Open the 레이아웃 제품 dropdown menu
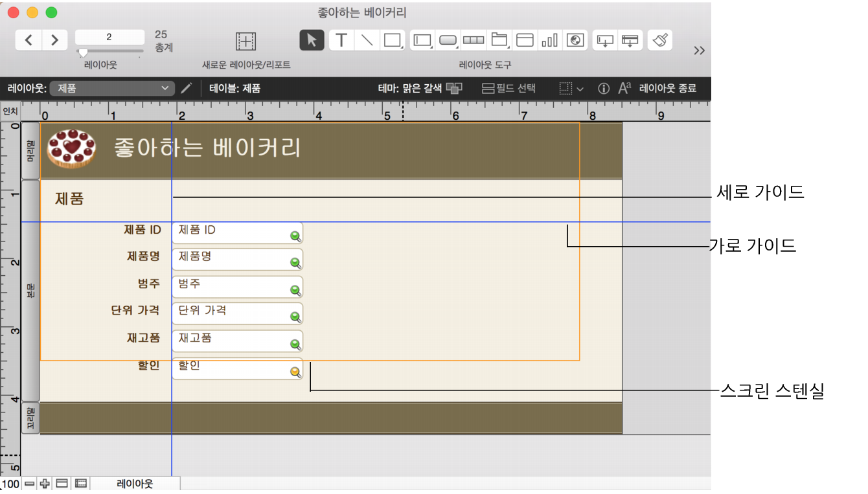This screenshot has height=494, width=868. (x=112, y=89)
